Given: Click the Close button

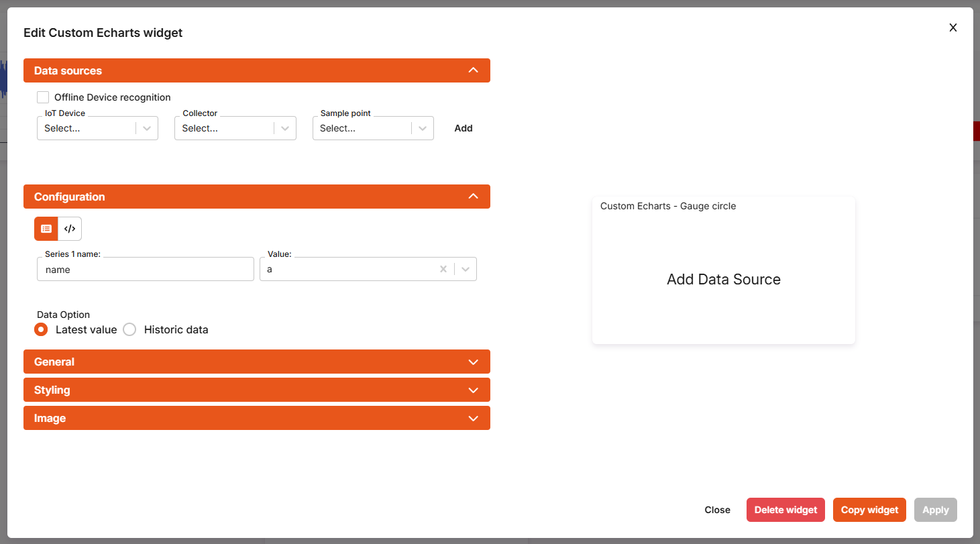Looking at the screenshot, I should [717, 510].
